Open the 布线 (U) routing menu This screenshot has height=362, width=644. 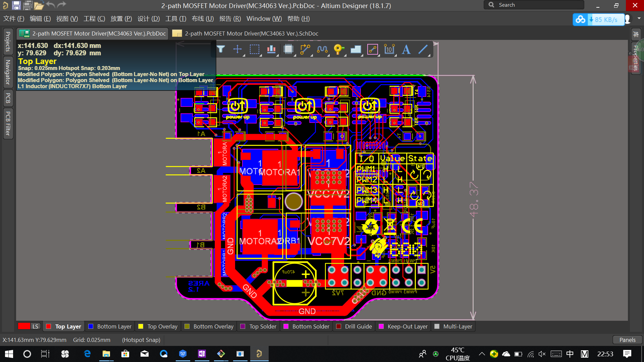203,19
